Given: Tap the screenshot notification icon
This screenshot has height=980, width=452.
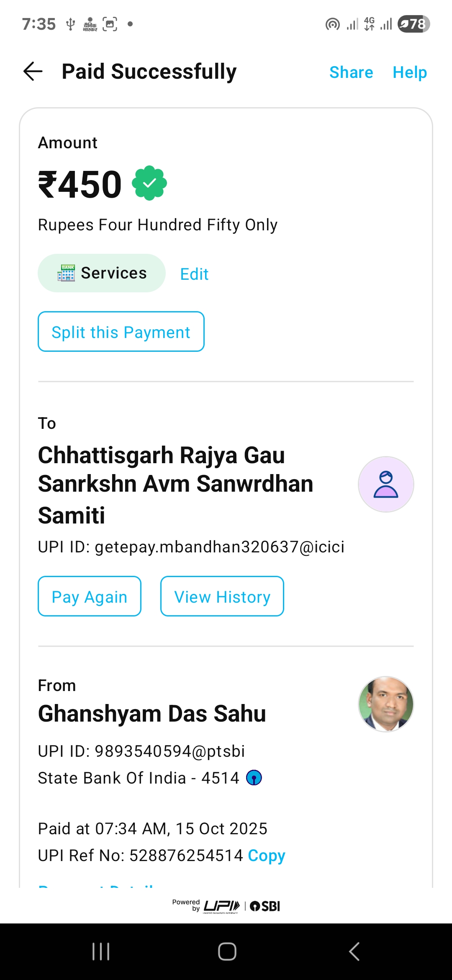Looking at the screenshot, I should point(110,24).
